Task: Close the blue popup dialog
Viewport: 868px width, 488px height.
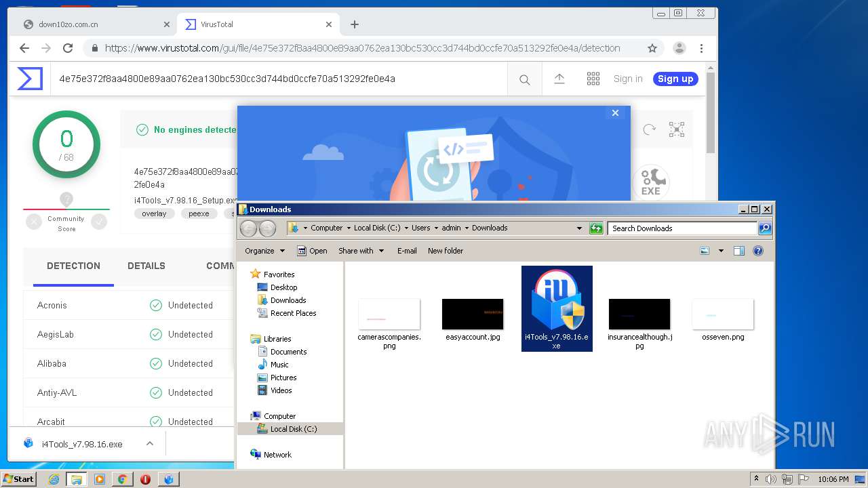Action: point(615,113)
